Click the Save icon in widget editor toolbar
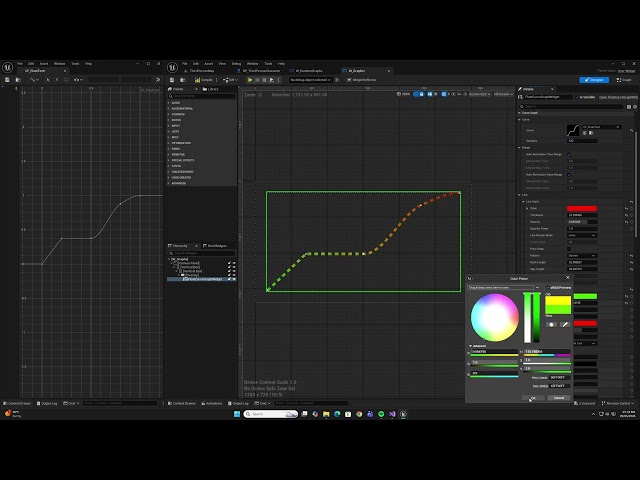This screenshot has width=640, height=480. (172, 80)
